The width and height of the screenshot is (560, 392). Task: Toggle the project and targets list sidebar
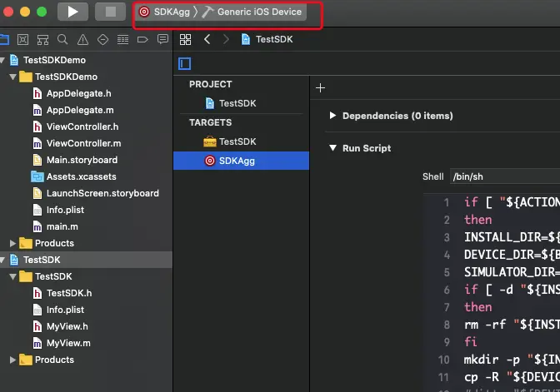(x=185, y=64)
